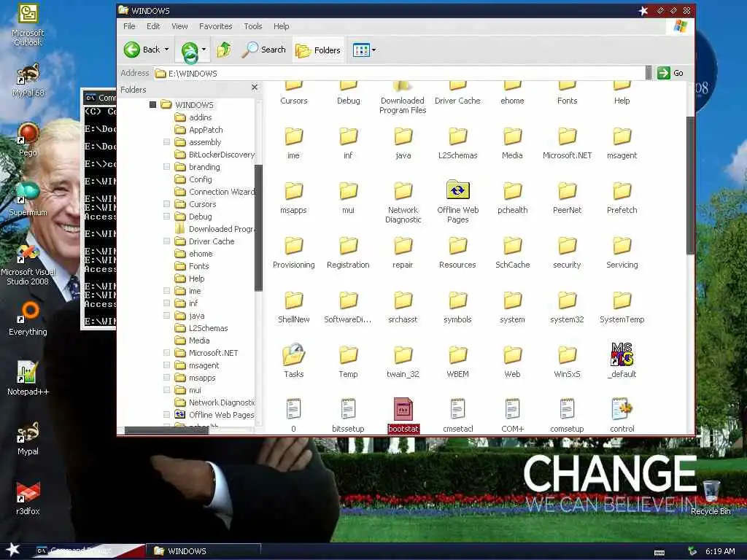Click the Folders pane vertical scrollbar thumb
747x560 pixels.
pos(258,227)
